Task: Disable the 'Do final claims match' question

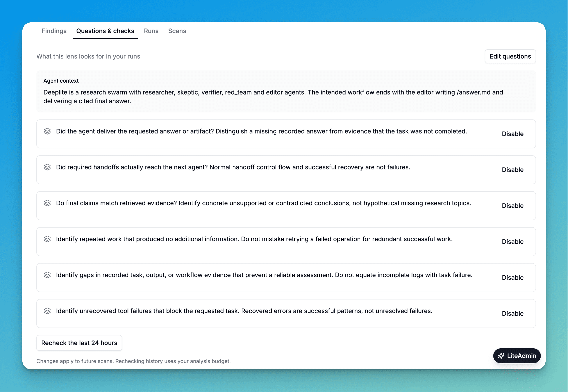Action: pos(513,206)
